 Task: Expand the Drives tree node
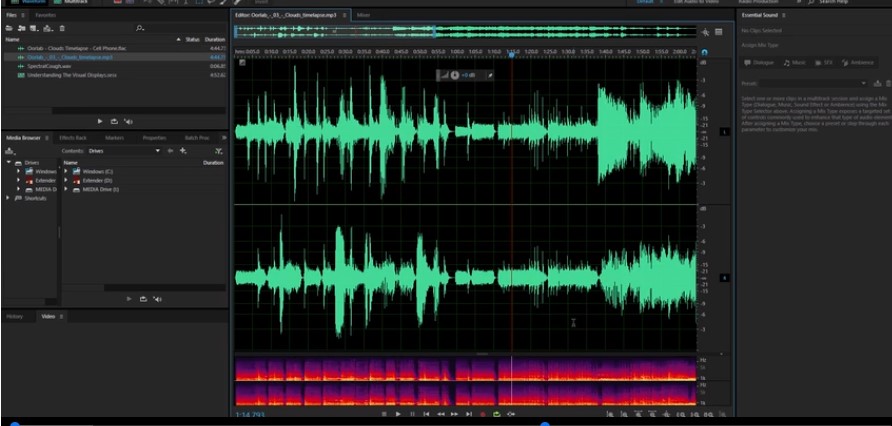click(9, 163)
